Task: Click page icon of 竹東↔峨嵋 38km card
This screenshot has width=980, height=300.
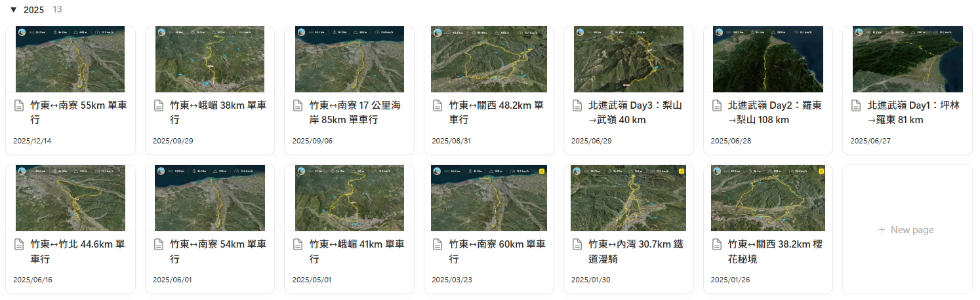Action: click(x=159, y=105)
